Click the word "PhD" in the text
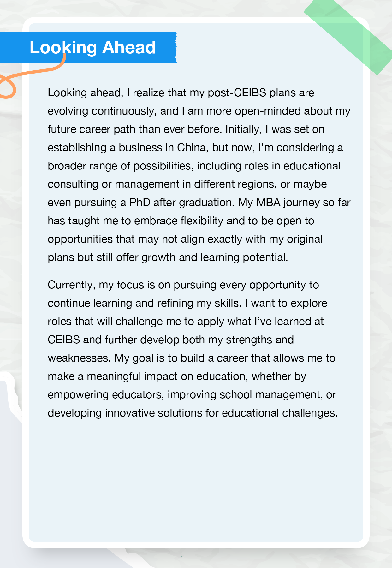 pos(140,203)
